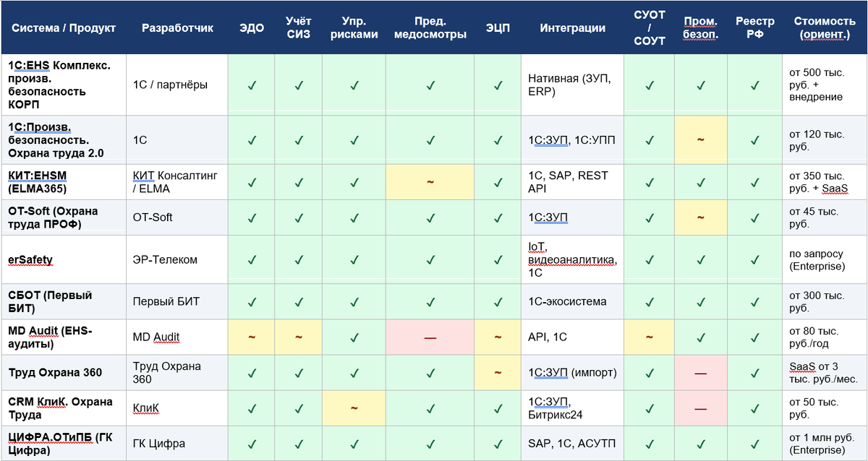This screenshot has height=461, width=868.
Task: Select the 'ГК Цифра' developer cell
Action: click(x=177, y=444)
